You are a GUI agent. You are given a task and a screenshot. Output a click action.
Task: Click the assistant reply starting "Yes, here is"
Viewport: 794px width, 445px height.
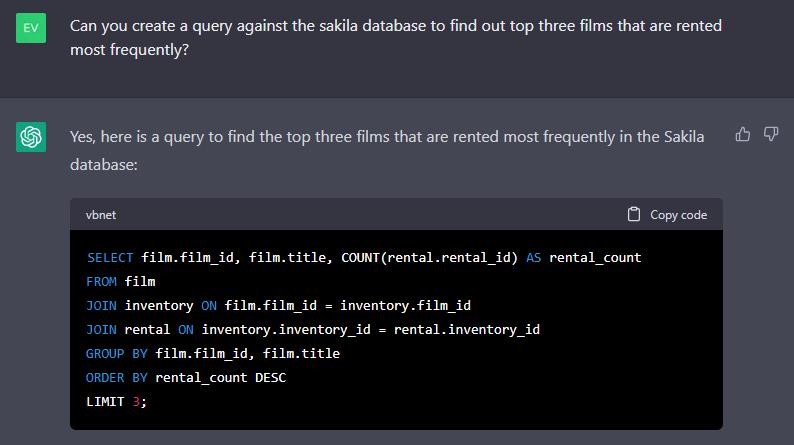tap(387, 149)
